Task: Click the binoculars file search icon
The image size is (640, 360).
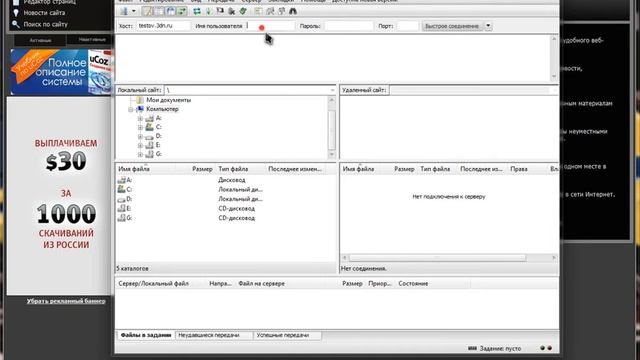Action: pyautogui.click(x=293, y=11)
